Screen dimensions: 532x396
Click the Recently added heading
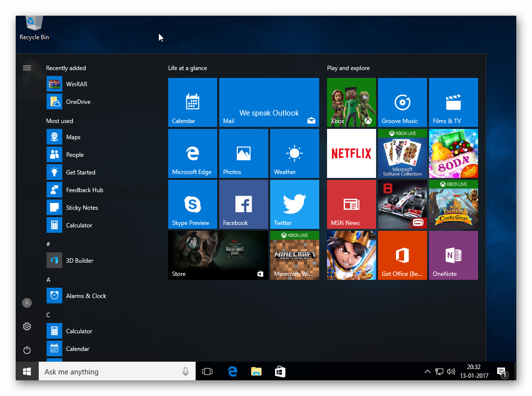click(66, 68)
